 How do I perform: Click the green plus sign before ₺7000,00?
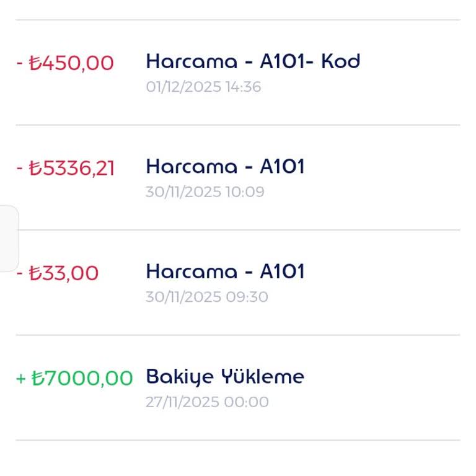click(x=20, y=378)
